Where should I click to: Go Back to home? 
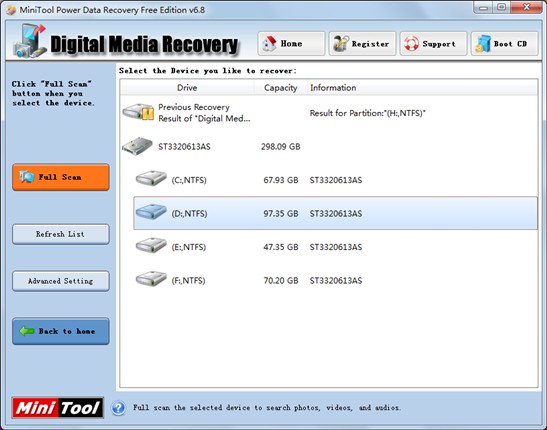[x=61, y=331]
